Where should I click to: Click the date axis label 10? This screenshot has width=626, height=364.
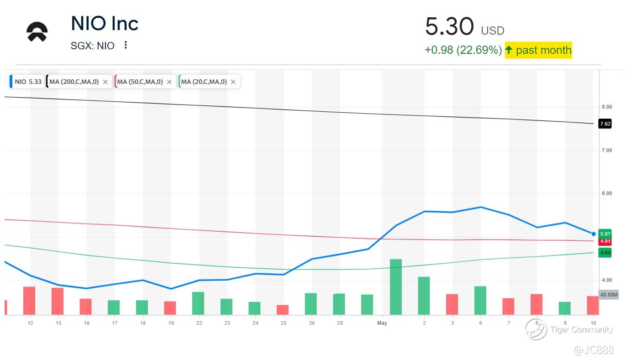coord(594,323)
